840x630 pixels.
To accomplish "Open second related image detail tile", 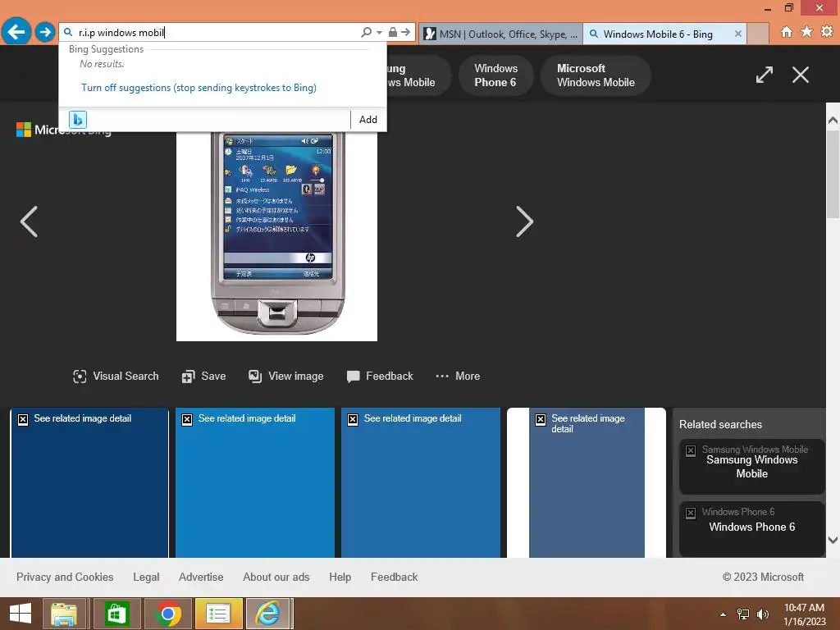I will point(255,482).
